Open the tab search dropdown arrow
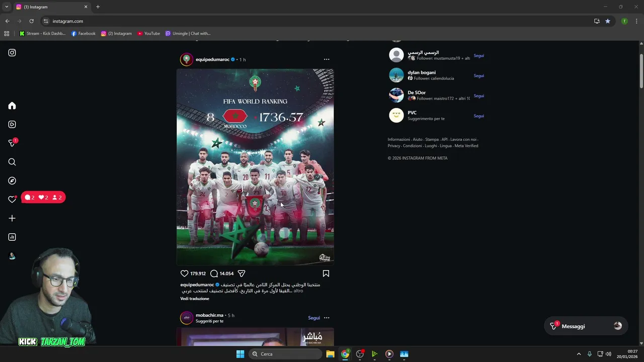This screenshot has height=362, width=644. [7, 7]
